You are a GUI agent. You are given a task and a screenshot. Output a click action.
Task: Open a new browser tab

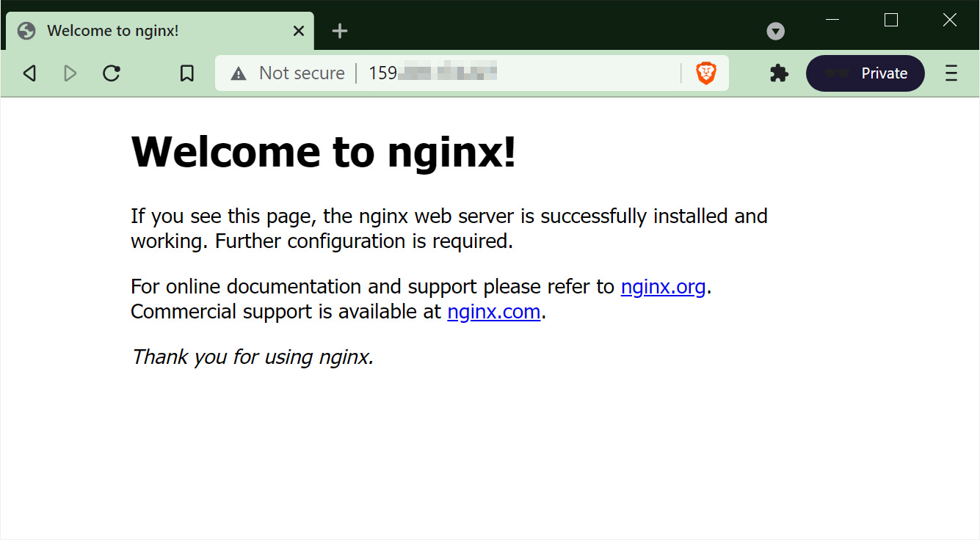339,31
